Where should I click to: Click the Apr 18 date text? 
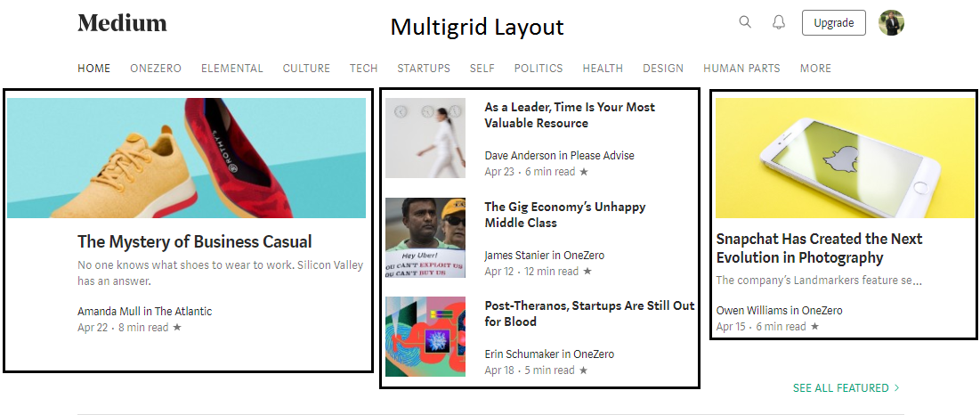[499, 370]
